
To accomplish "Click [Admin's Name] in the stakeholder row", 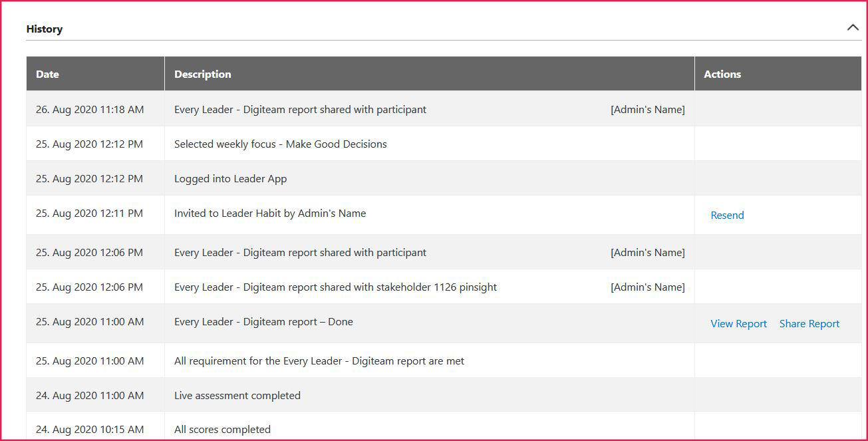I will click(x=647, y=287).
